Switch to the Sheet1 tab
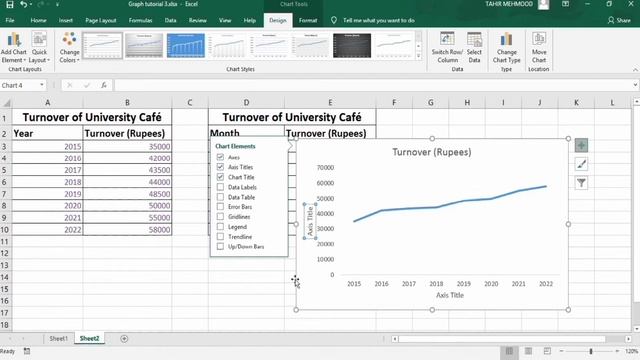The width and height of the screenshot is (640, 360). pyautogui.click(x=58, y=338)
